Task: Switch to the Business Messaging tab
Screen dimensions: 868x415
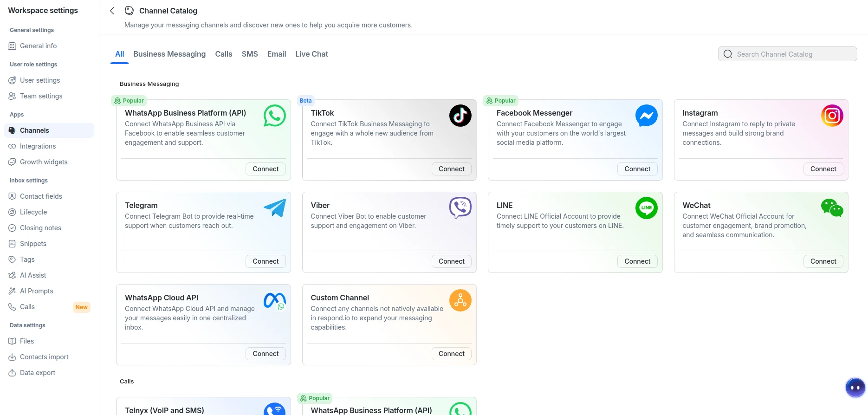Action: tap(169, 54)
